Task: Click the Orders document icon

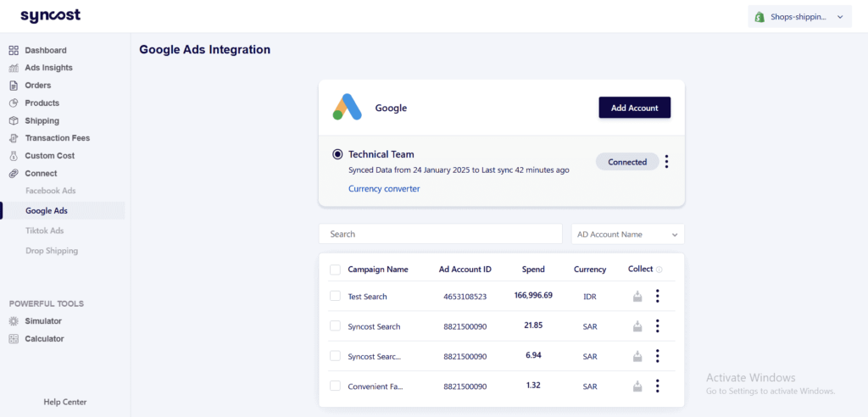Action: coord(14,86)
